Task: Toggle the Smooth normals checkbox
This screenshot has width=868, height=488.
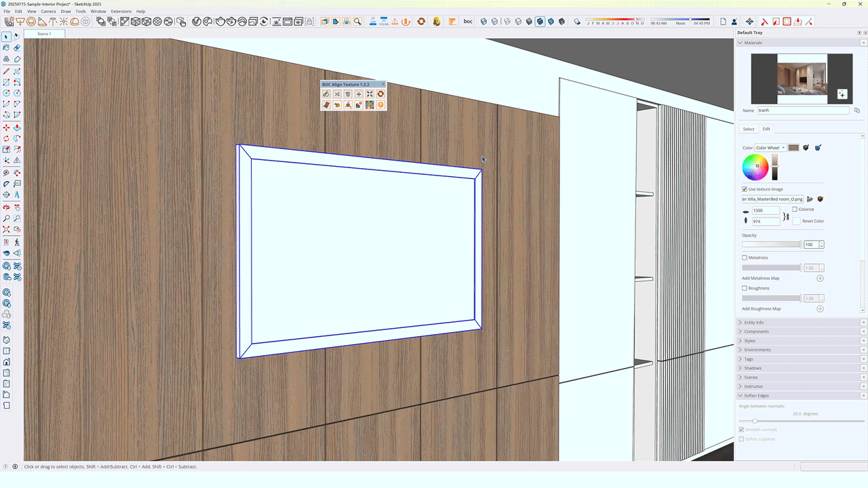Action: (741, 430)
